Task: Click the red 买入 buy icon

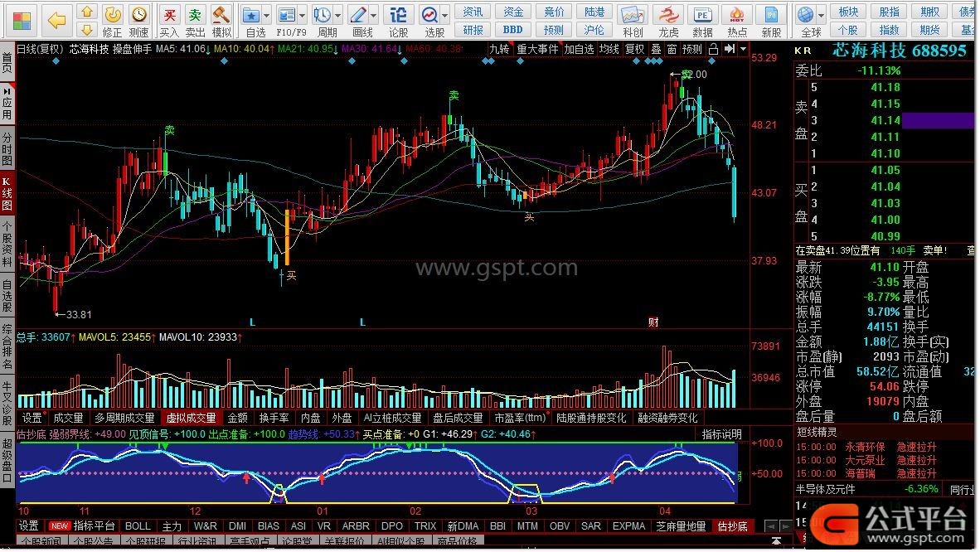Action: 169,21
